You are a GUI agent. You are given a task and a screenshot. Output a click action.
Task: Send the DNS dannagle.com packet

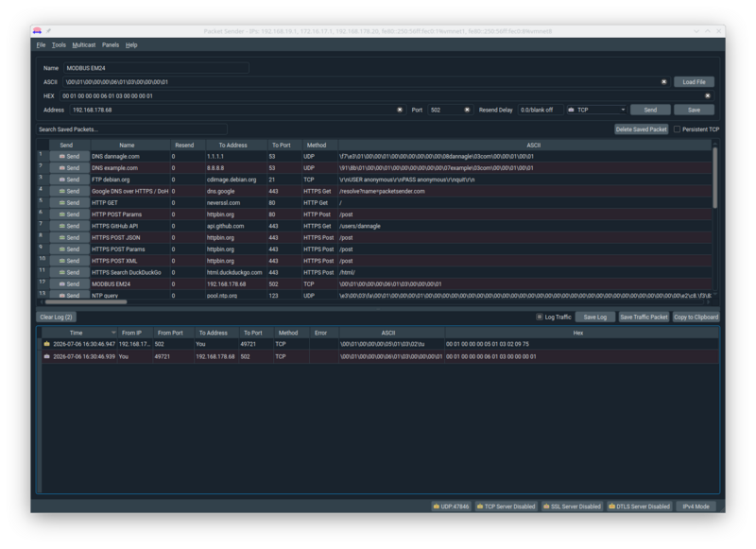(69, 156)
